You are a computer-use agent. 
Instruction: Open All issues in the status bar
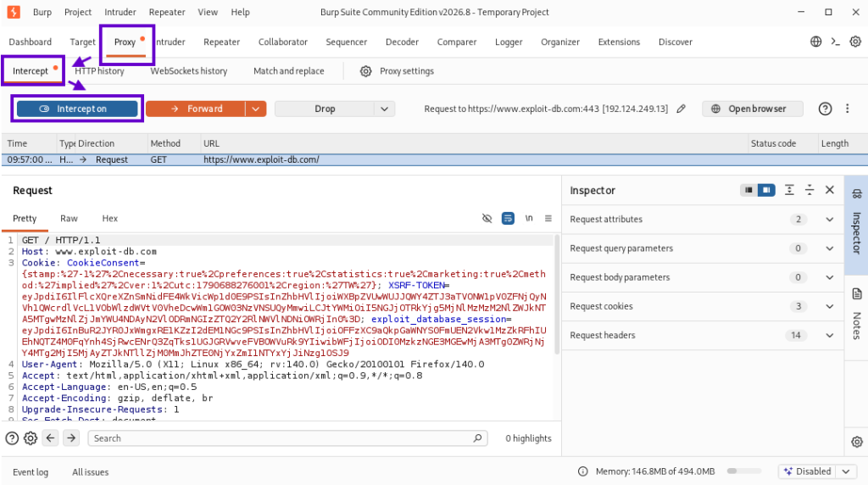pos(90,471)
